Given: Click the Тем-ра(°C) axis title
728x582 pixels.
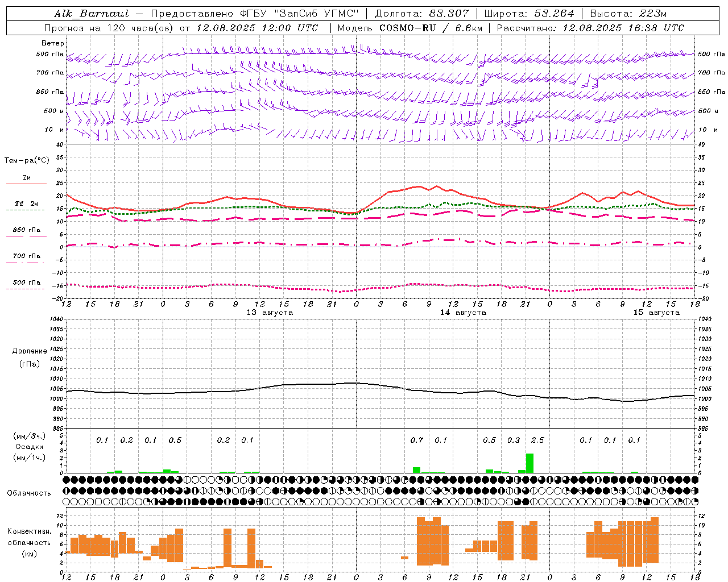Looking at the screenshot, I should point(27,161).
